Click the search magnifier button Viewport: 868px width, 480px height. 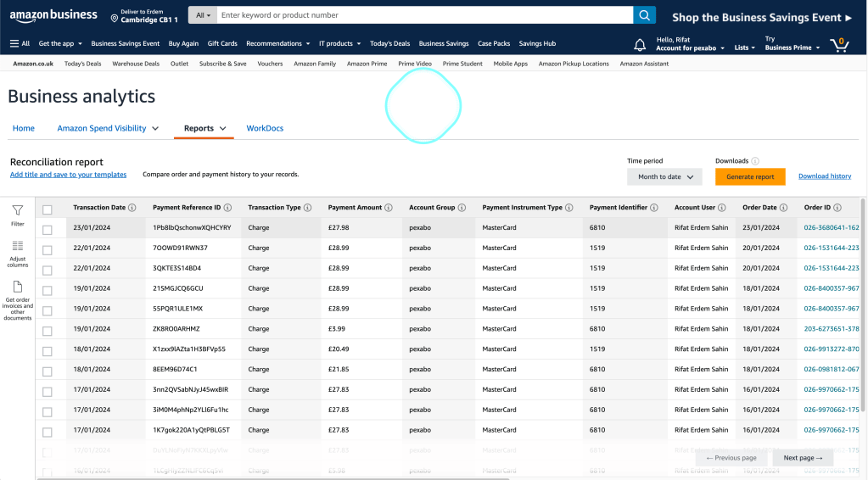[644, 15]
